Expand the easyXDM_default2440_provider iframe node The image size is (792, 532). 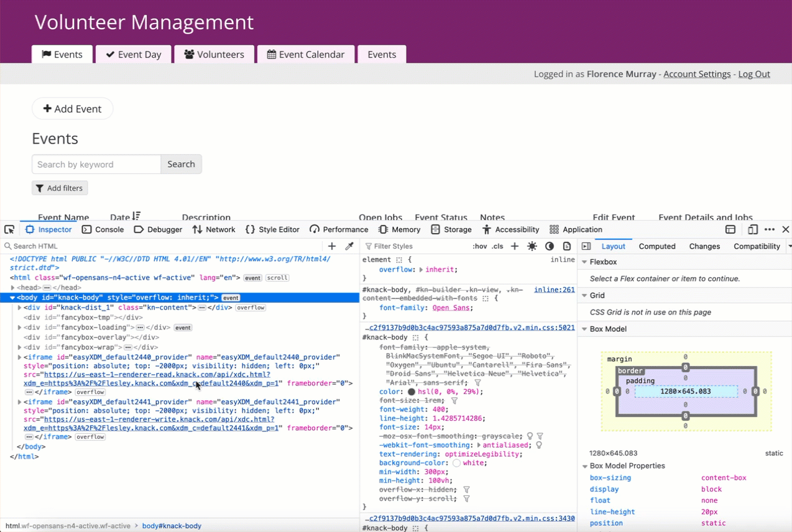19,357
